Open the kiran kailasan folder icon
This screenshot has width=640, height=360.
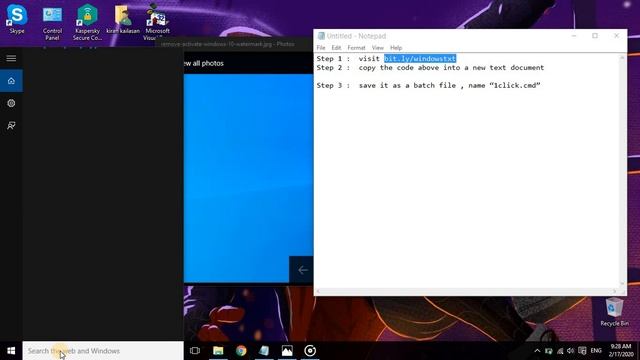click(x=123, y=19)
